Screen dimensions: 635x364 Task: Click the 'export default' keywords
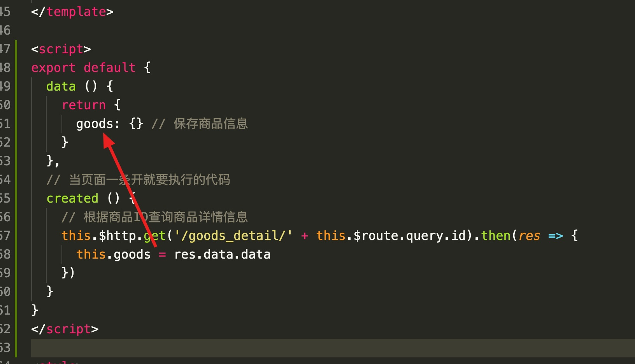pos(83,68)
